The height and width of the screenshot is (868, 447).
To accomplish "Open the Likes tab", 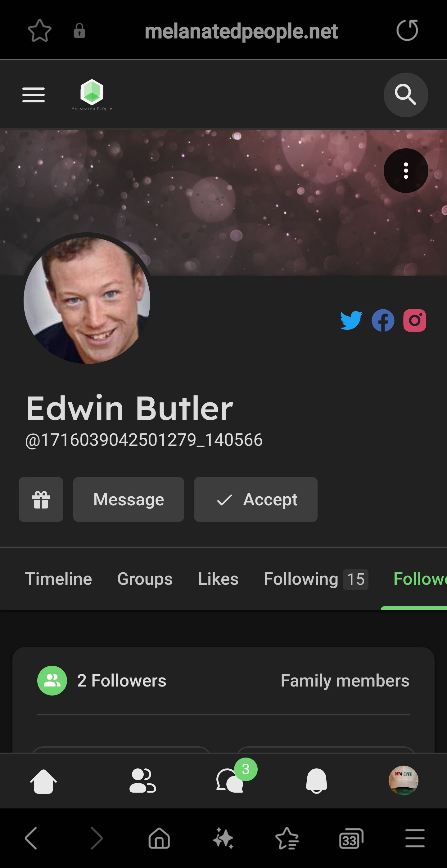I will pyautogui.click(x=218, y=579).
